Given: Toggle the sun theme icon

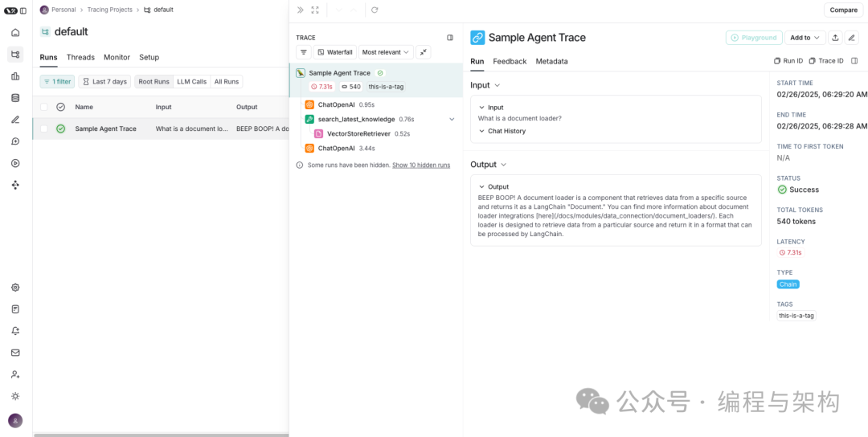Looking at the screenshot, I should [x=15, y=396].
